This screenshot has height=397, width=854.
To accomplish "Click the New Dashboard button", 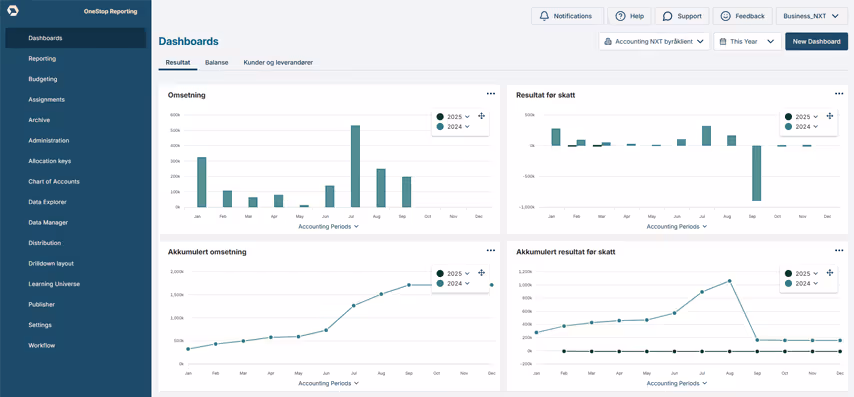I will pyautogui.click(x=816, y=41).
